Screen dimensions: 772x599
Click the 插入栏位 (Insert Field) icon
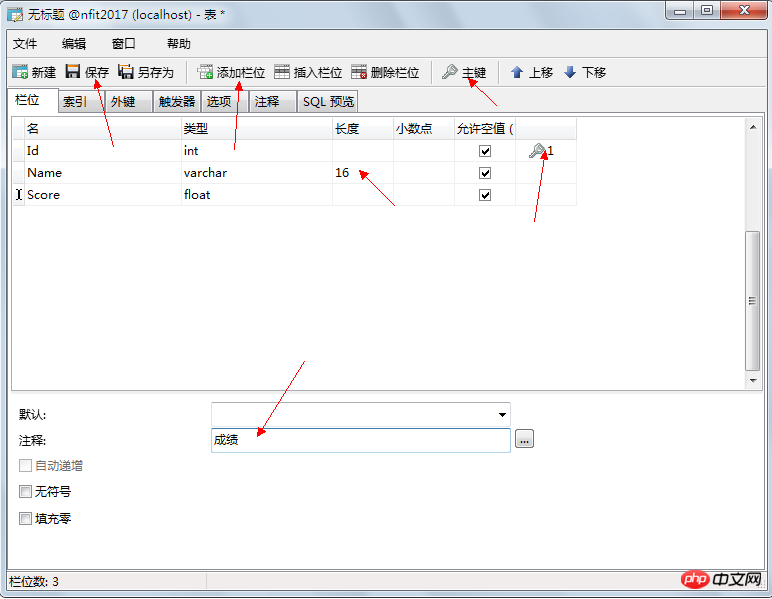pyautogui.click(x=282, y=72)
